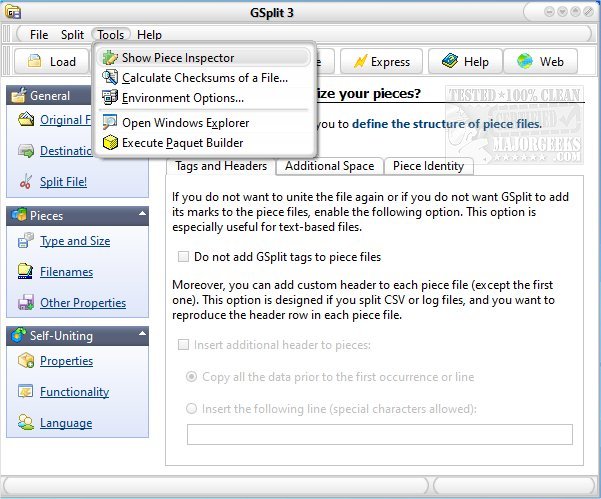Click the Original File icon in sidebar
The height and width of the screenshot is (499, 601).
26,120
